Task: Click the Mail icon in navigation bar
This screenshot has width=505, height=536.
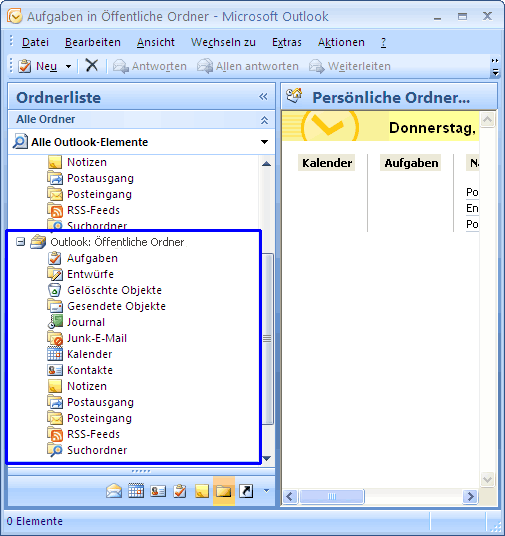Action: coord(114,491)
